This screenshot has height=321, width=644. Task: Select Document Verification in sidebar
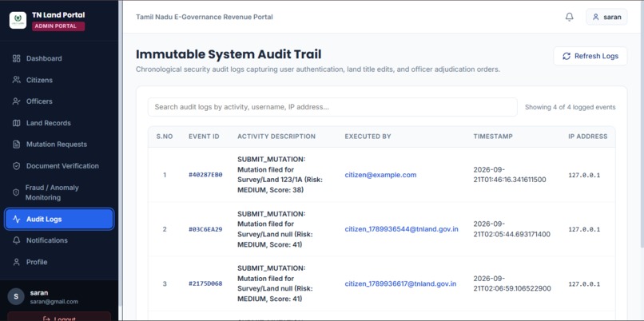(59, 166)
